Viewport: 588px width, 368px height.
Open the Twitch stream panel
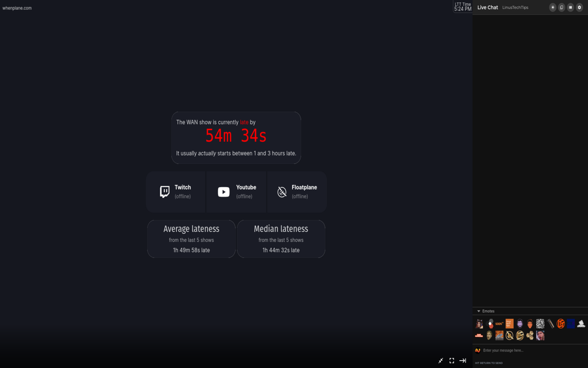point(175,191)
